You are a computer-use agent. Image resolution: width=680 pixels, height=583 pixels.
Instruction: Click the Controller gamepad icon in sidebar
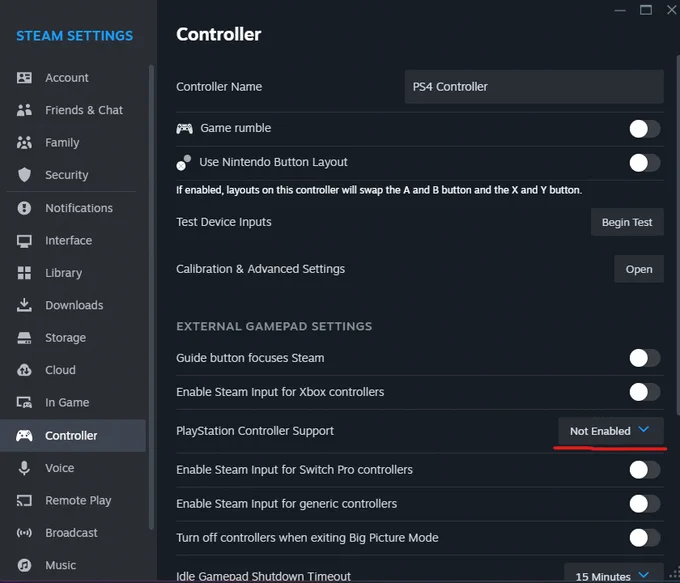(x=24, y=435)
